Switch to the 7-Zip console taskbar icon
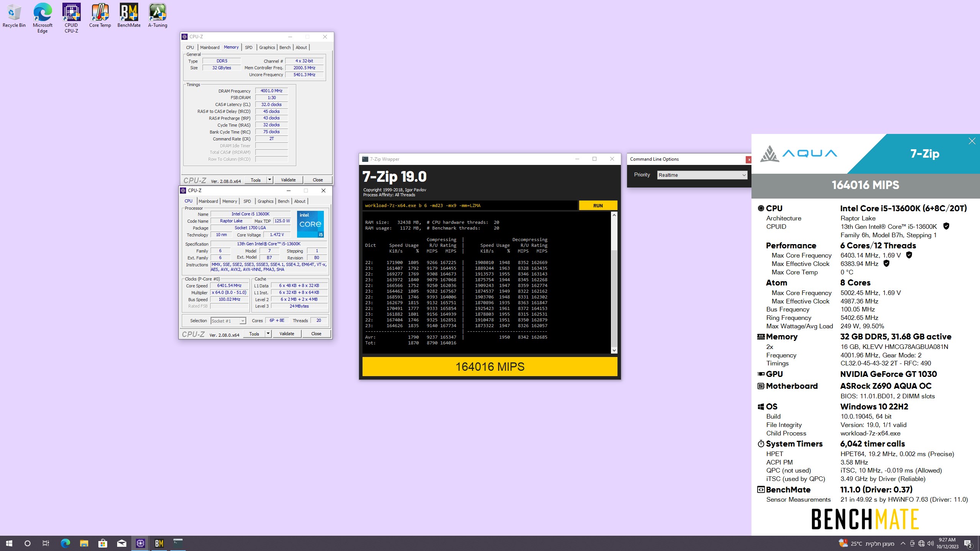Image resolution: width=980 pixels, height=551 pixels. [178, 543]
